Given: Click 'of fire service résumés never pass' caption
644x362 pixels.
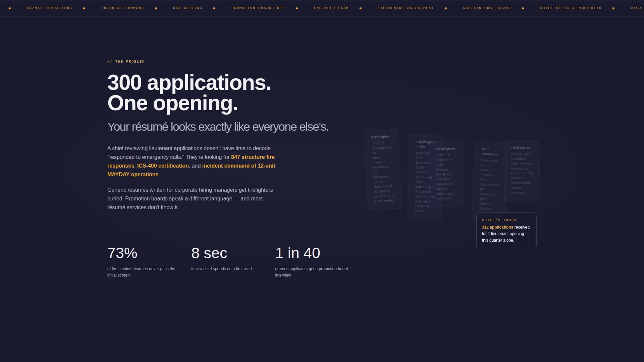Looking at the screenshot, I should [141, 272].
